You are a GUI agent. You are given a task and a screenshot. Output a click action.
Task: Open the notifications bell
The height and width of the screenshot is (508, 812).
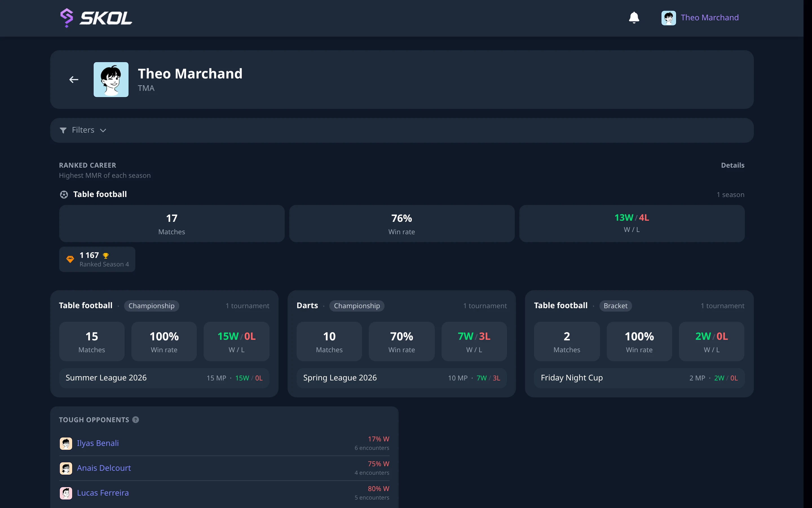tap(634, 17)
